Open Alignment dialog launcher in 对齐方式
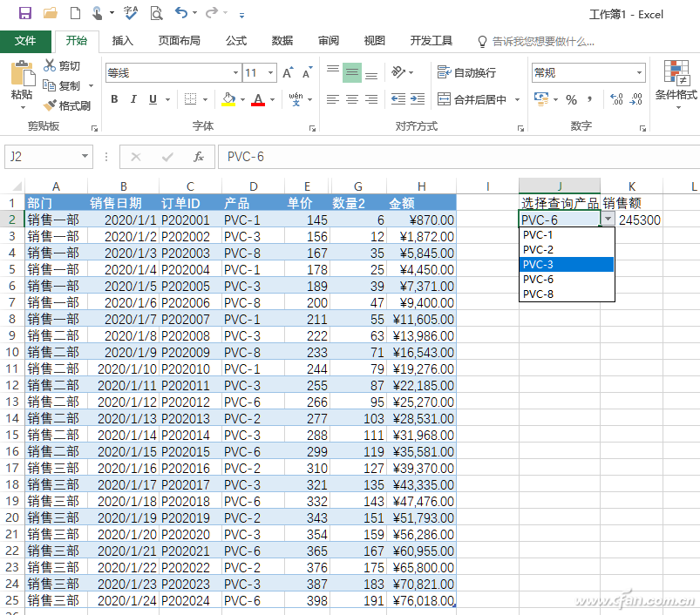The height and width of the screenshot is (615, 700). [x=520, y=128]
